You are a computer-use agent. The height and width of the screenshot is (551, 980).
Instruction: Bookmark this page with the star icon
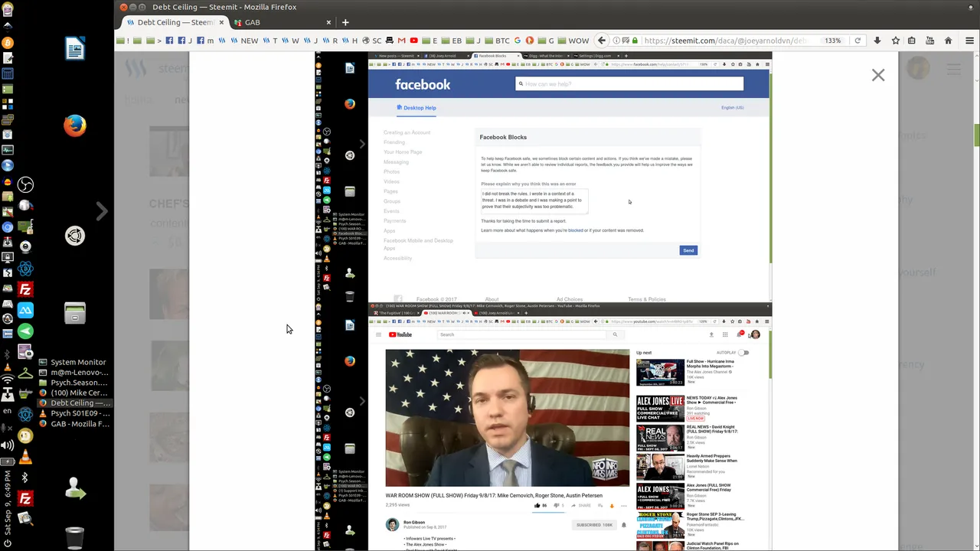(895, 41)
